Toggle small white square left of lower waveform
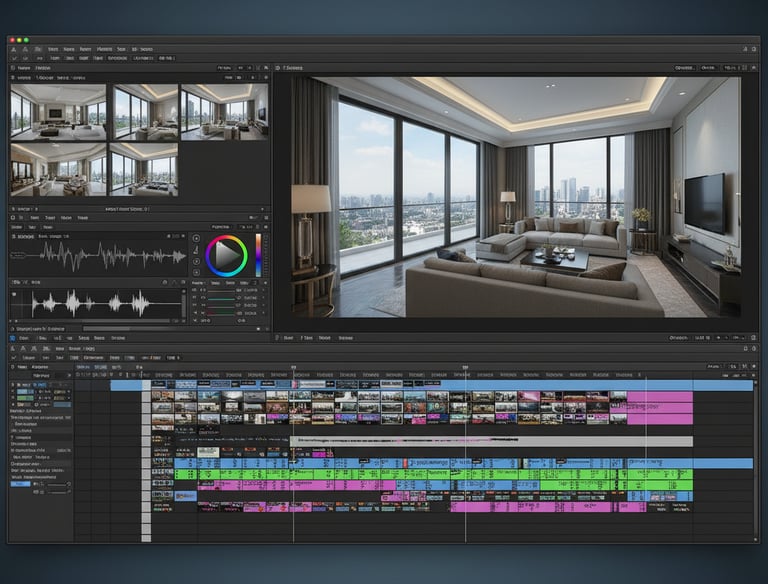Screen dimensions: 768x584 (14, 294)
